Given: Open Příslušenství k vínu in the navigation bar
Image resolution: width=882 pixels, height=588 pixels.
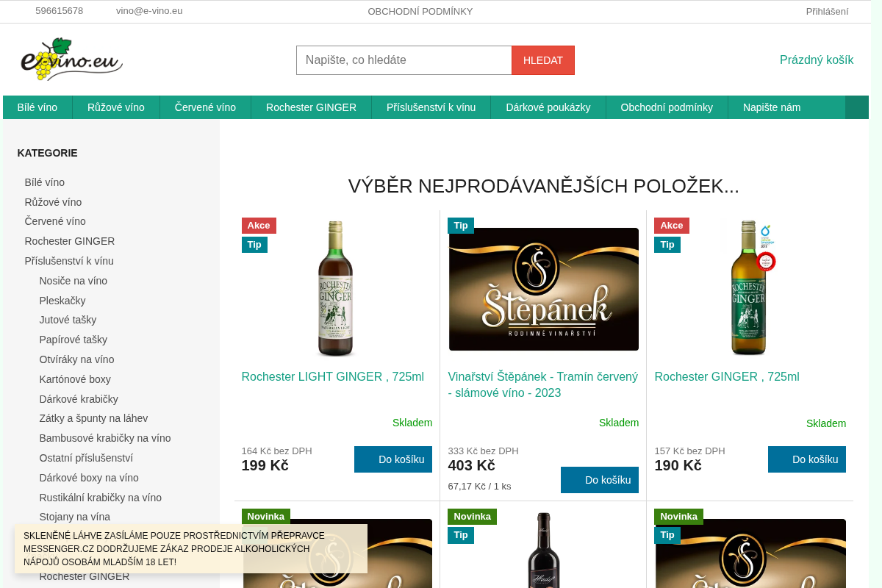Looking at the screenshot, I should tap(431, 107).
